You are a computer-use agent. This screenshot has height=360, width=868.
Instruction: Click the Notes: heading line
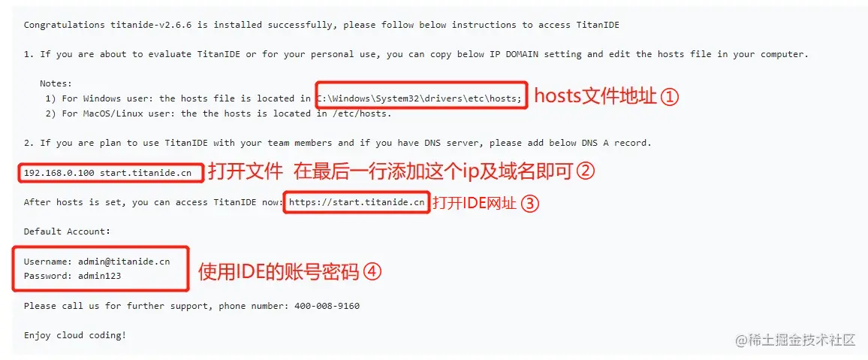point(56,83)
